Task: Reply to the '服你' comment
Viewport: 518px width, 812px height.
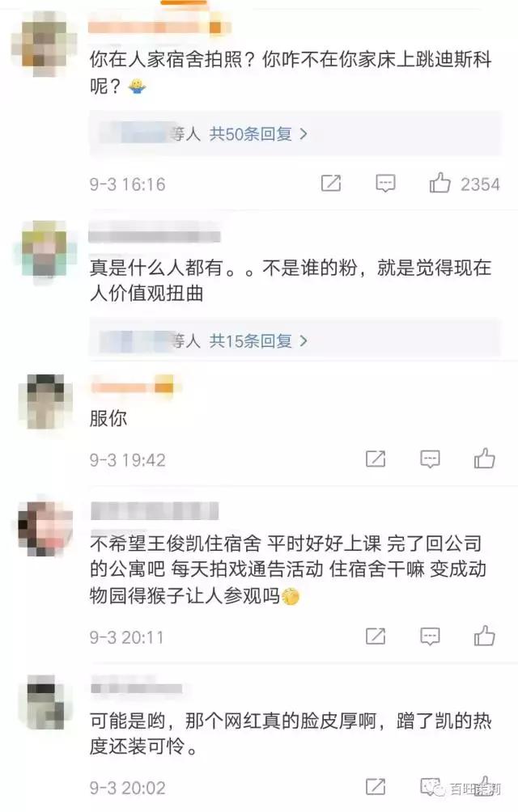Action: click(x=430, y=459)
